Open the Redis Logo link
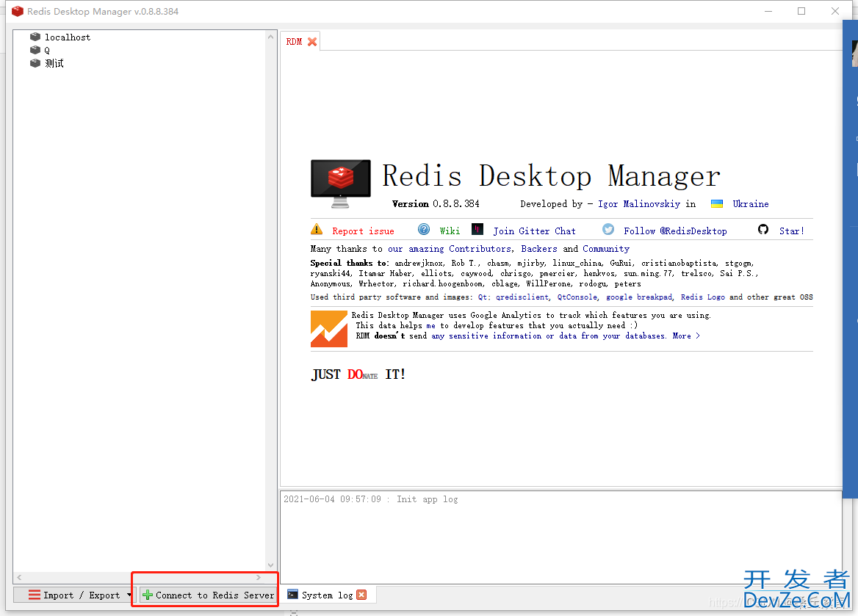 point(702,297)
